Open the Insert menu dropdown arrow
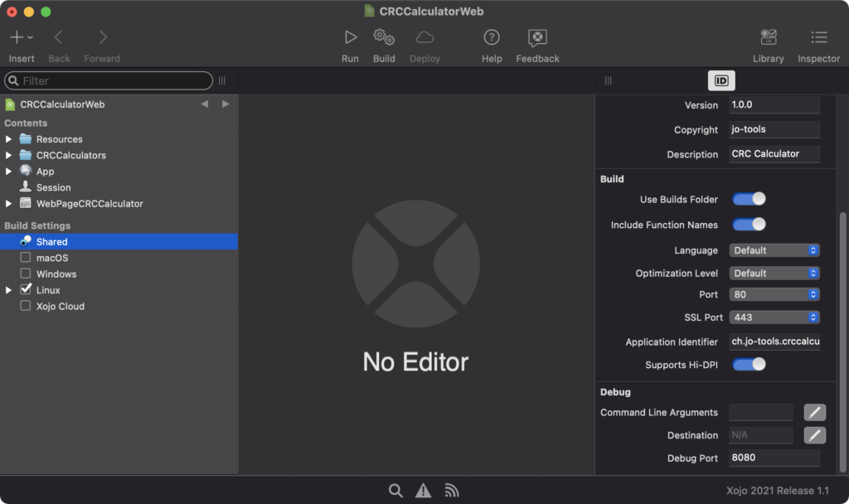Viewport: 849px width, 504px height. pos(31,37)
